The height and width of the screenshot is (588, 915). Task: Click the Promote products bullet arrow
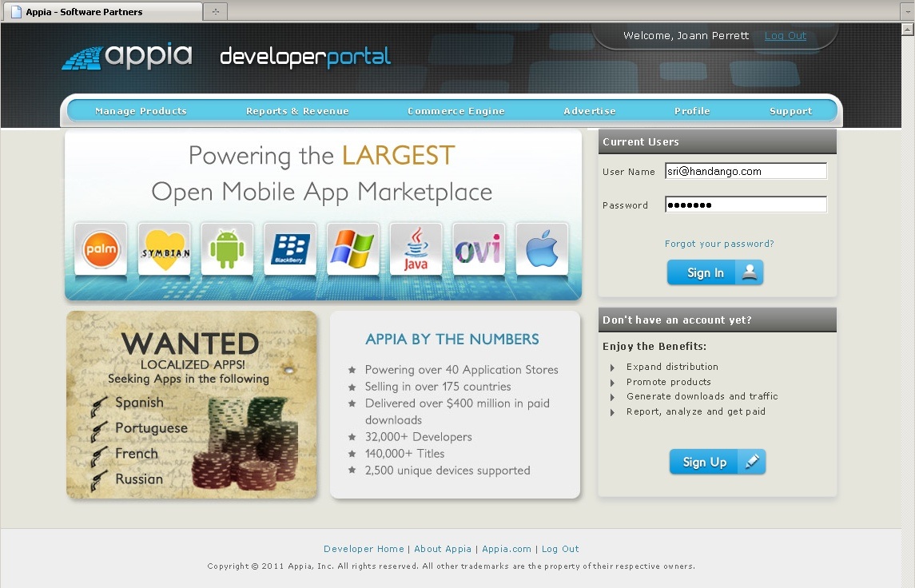tap(612, 383)
